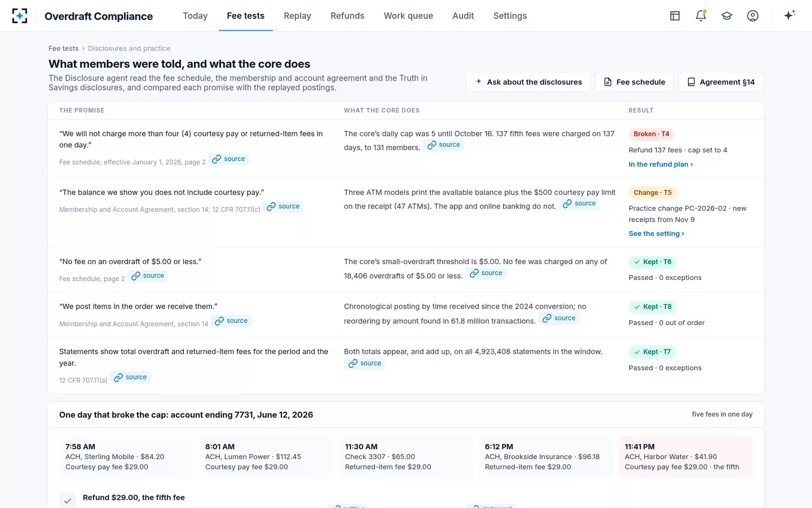Go to the Work queue tab

[408, 16]
